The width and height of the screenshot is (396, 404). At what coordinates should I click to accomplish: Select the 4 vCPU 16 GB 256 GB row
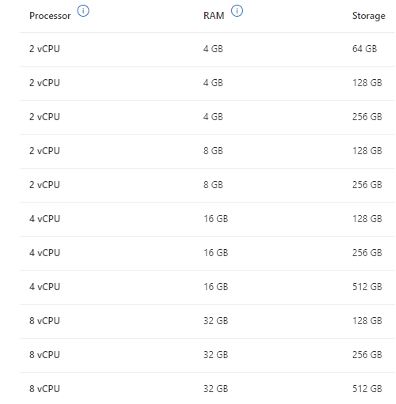pyautogui.click(x=207, y=253)
